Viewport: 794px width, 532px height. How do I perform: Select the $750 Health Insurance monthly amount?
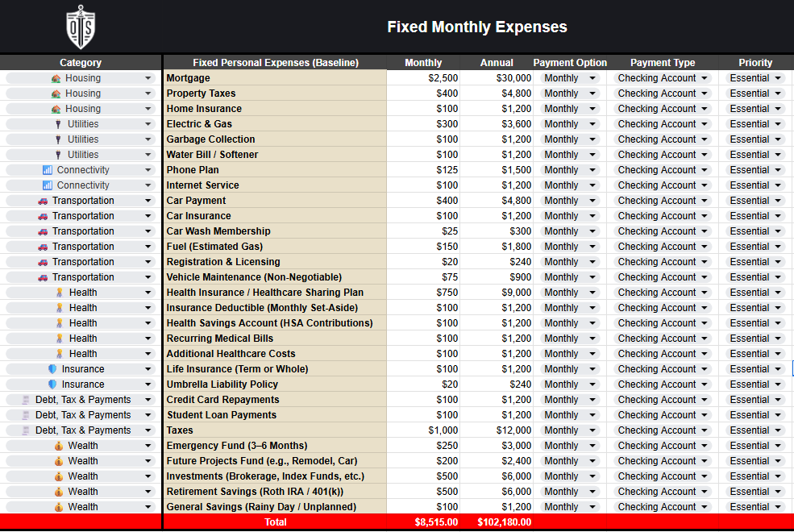pyautogui.click(x=423, y=293)
